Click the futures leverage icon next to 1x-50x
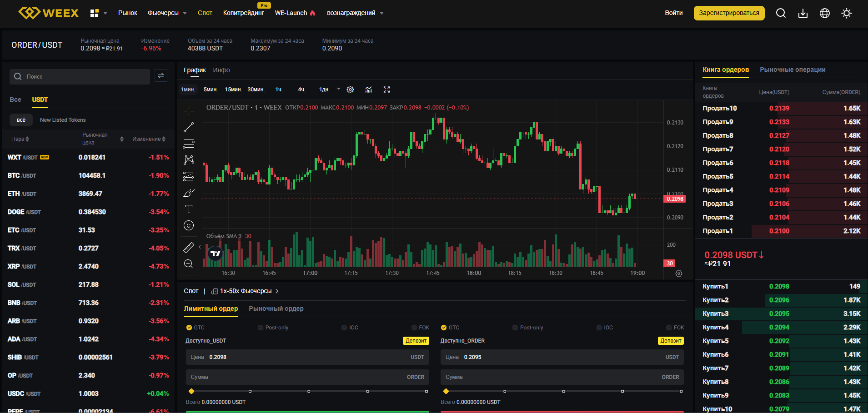The height and width of the screenshot is (413, 868). [215, 291]
